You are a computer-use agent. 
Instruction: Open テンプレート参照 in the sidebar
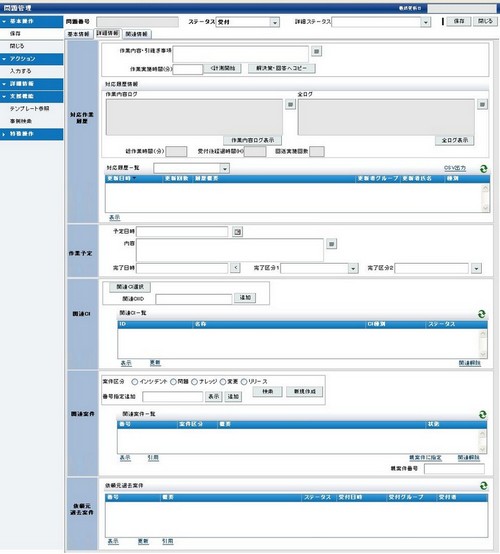click(x=29, y=109)
